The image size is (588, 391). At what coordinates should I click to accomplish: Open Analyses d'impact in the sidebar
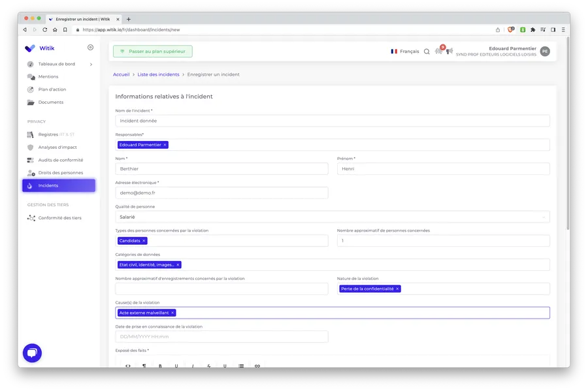59,147
